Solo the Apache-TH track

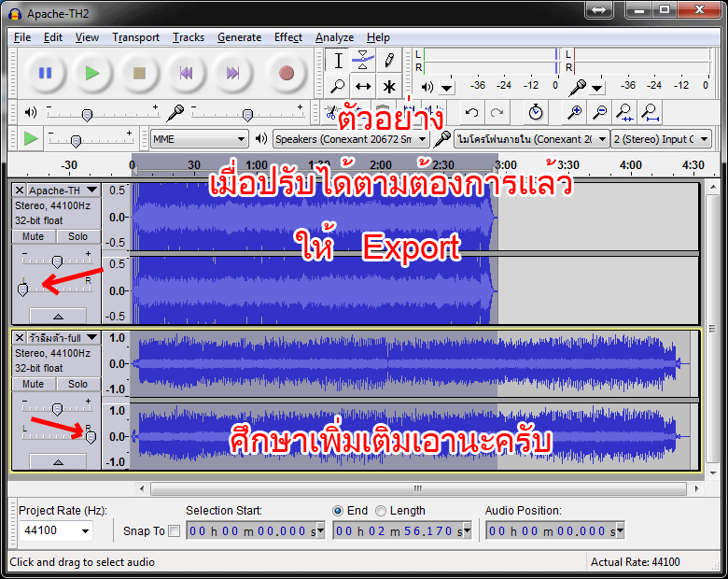tap(78, 236)
